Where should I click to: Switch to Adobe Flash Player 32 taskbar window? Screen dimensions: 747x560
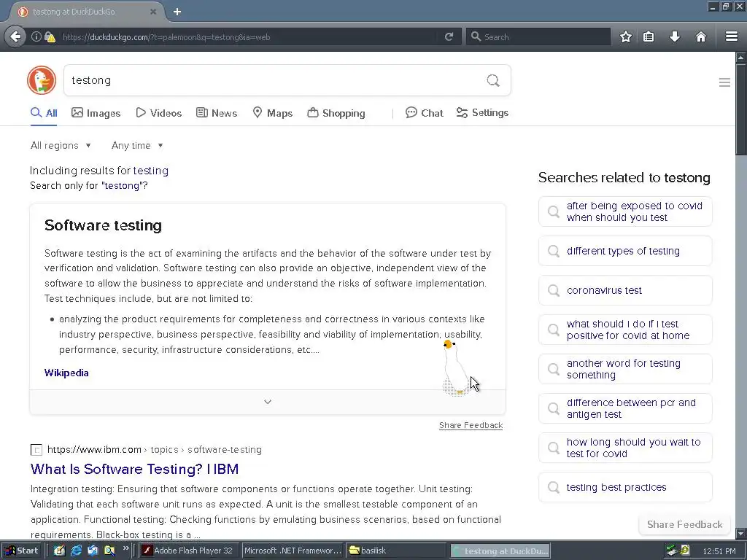click(188, 551)
